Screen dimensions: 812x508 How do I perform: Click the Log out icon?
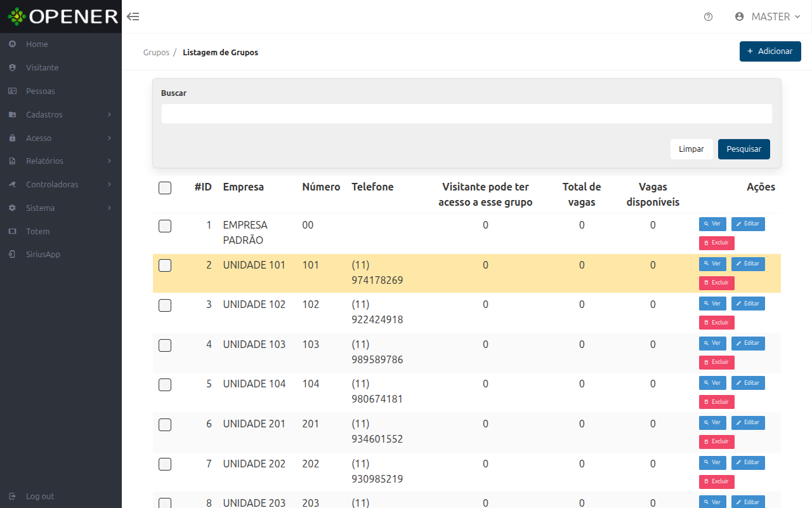[12, 496]
